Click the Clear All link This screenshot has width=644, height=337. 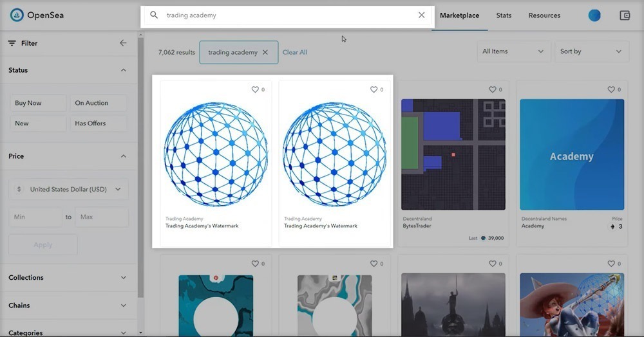click(295, 52)
